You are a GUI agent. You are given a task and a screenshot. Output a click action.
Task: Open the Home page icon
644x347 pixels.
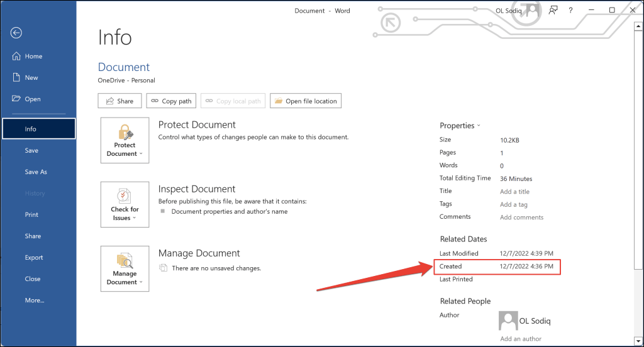16,56
